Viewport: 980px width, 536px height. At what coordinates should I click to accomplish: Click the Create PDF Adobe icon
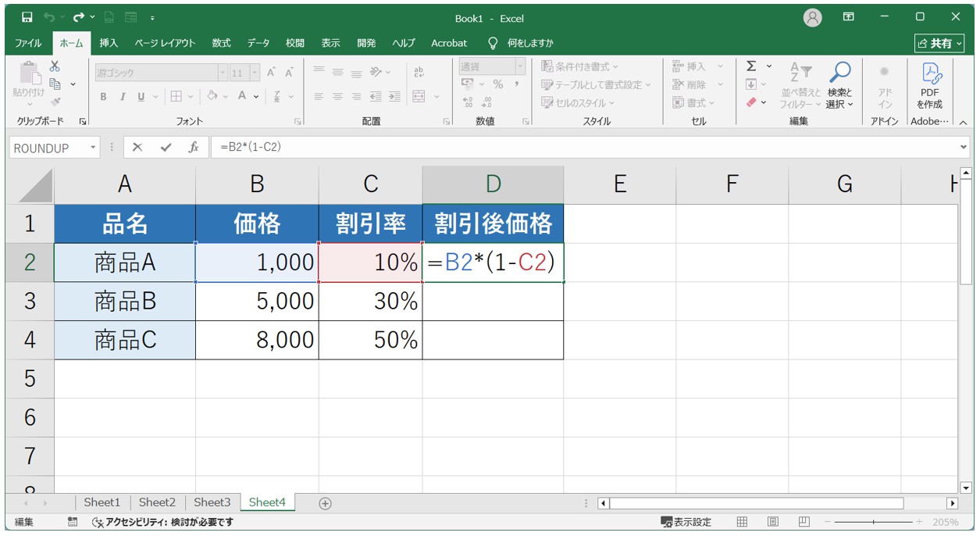(x=929, y=86)
